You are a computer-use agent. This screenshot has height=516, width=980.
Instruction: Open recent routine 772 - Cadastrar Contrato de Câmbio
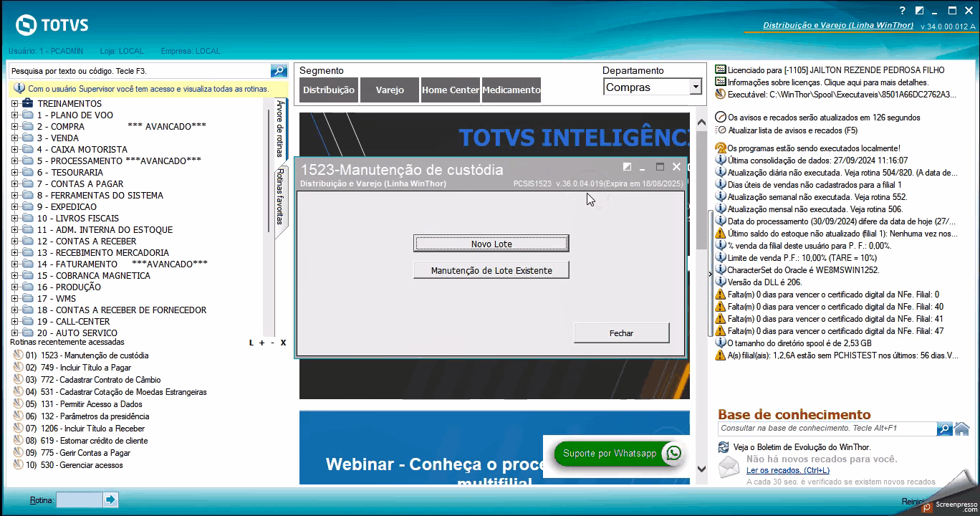pos(100,380)
